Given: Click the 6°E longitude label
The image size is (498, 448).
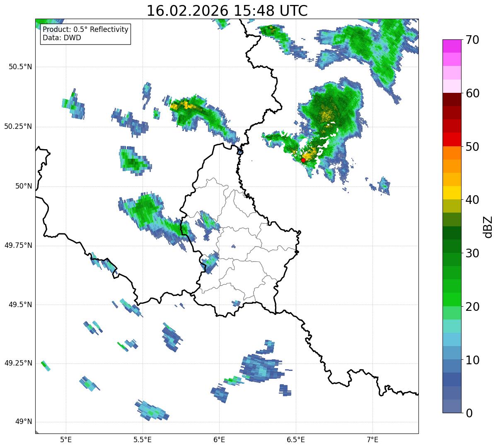Looking at the screenshot, I should (x=219, y=439).
